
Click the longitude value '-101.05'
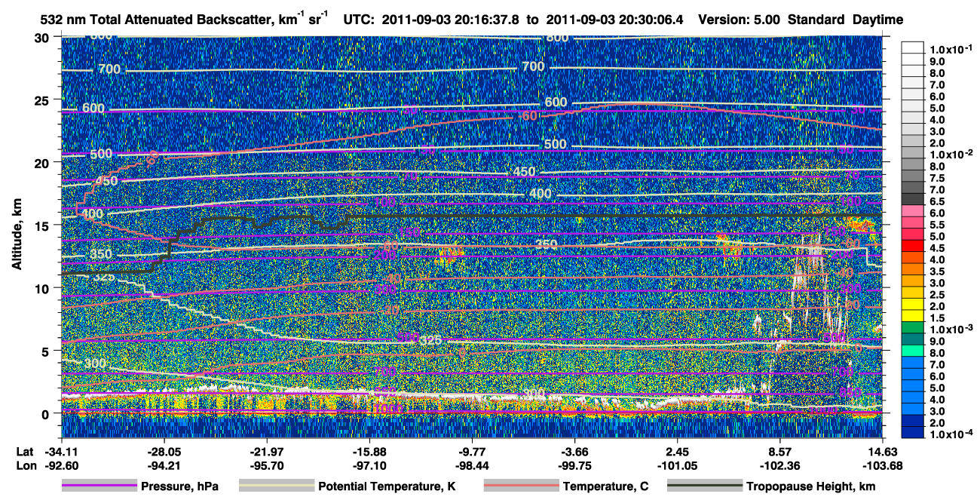coord(678,465)
